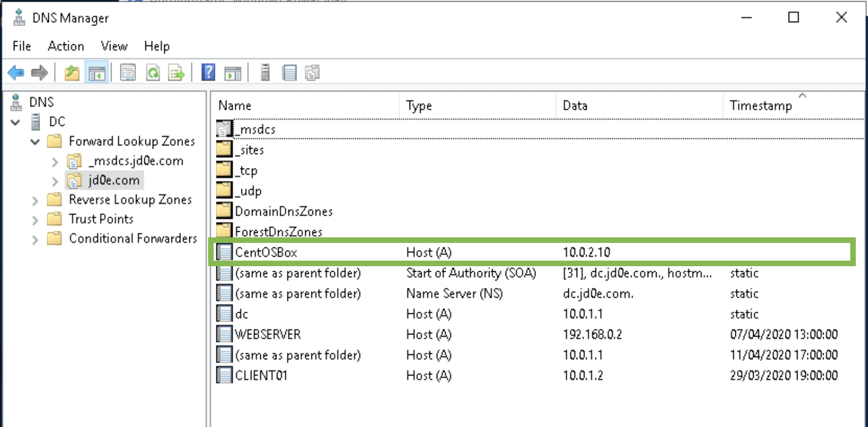Click the Up One Level folder icon
868x427 pixels.
click(x=72, y=72)
